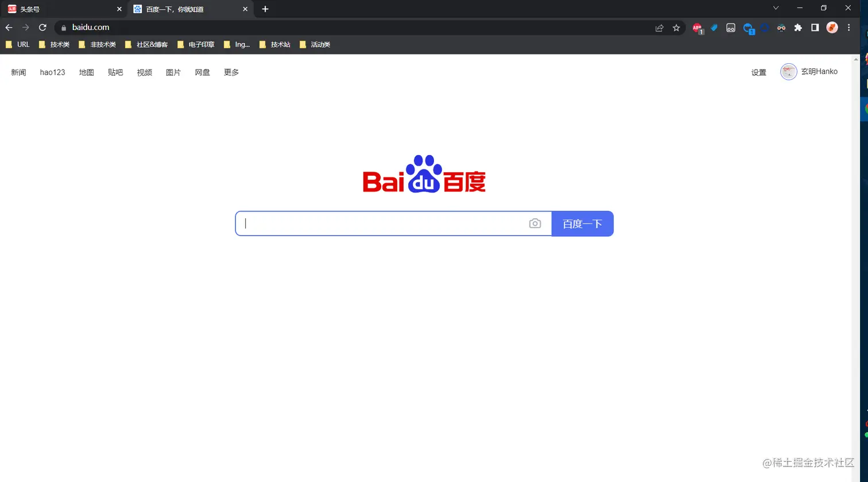Image resolution: width=868 pixels, height=482 pixels.
Task: Go back with the browser back arrow
Action: coord(9,28)
